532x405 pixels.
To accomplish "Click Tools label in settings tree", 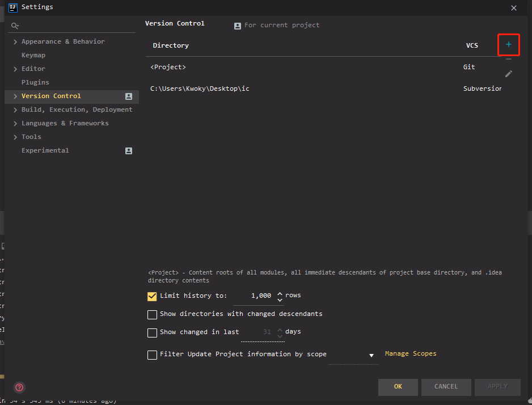I will [x=31, y=137].
